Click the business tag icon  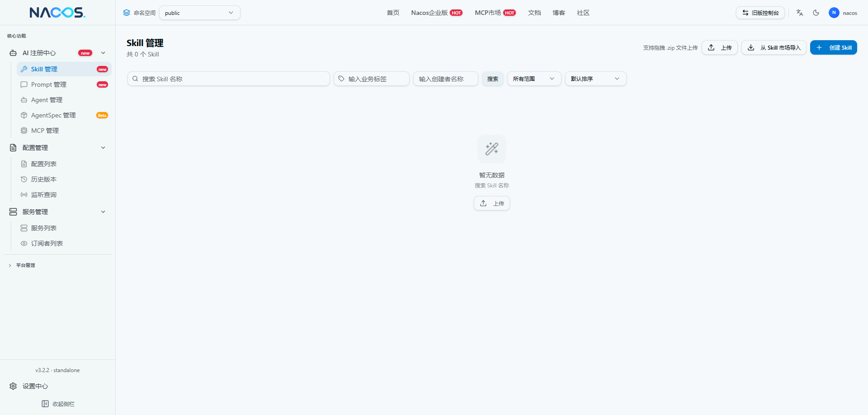[341, 79]
